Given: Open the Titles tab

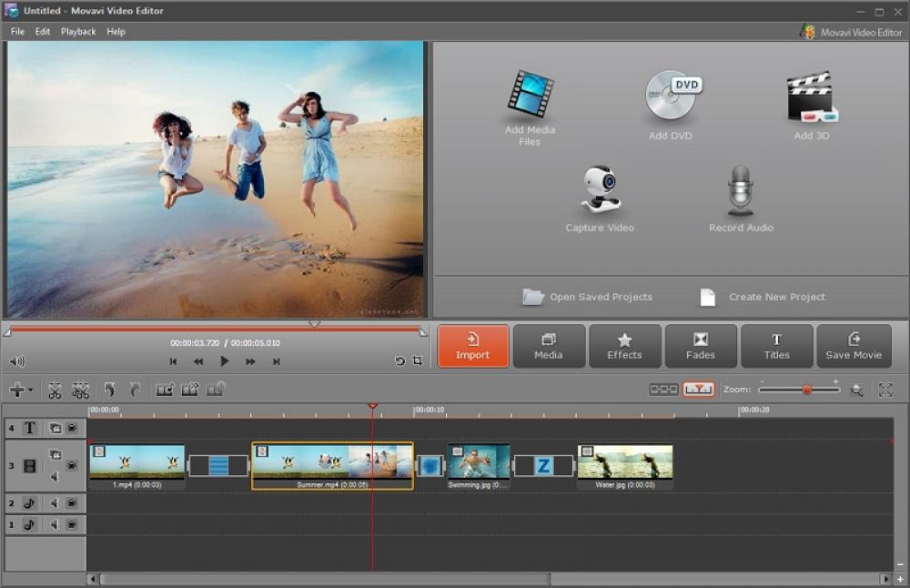Looking at the screenshot, I should (x=776, y=346).
